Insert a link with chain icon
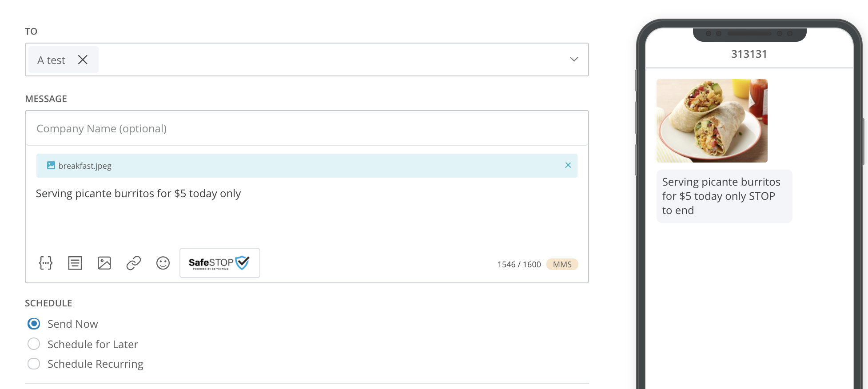 (134, 263)
